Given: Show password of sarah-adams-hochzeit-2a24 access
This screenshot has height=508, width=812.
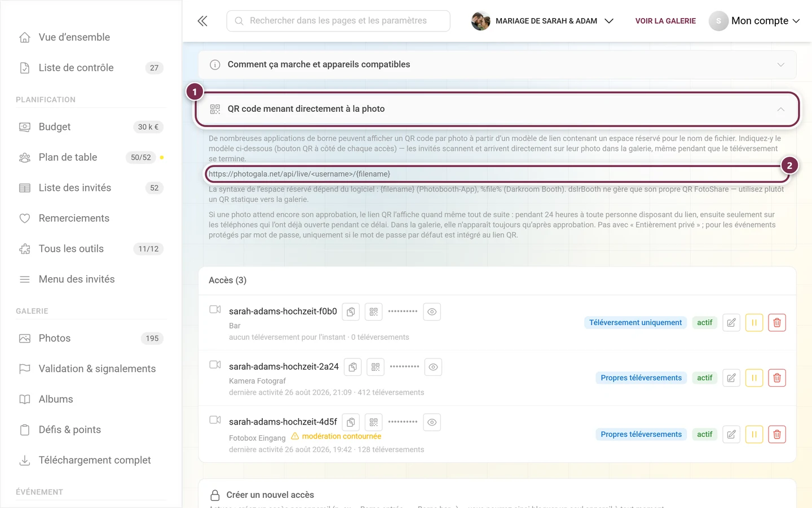Looking at the screenshot, I should click(x=433, y=367).
